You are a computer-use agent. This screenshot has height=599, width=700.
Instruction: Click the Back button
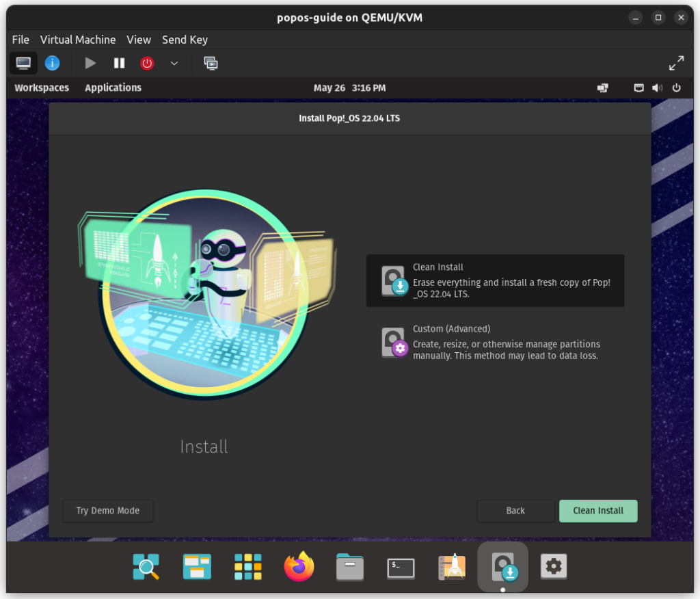click(515, 511)
